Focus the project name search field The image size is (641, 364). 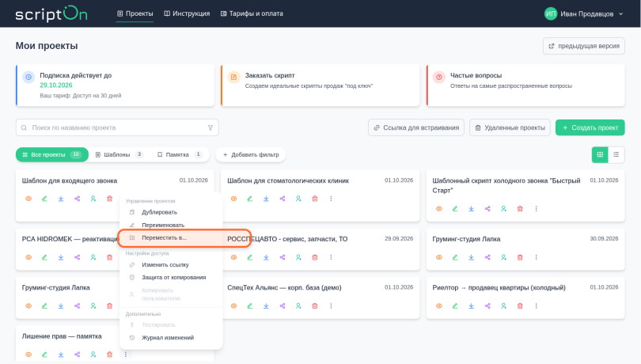pos(117,127)
